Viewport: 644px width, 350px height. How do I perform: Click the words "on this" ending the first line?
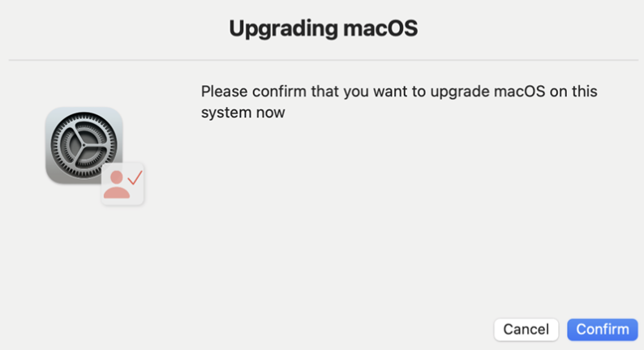[573, 91]
